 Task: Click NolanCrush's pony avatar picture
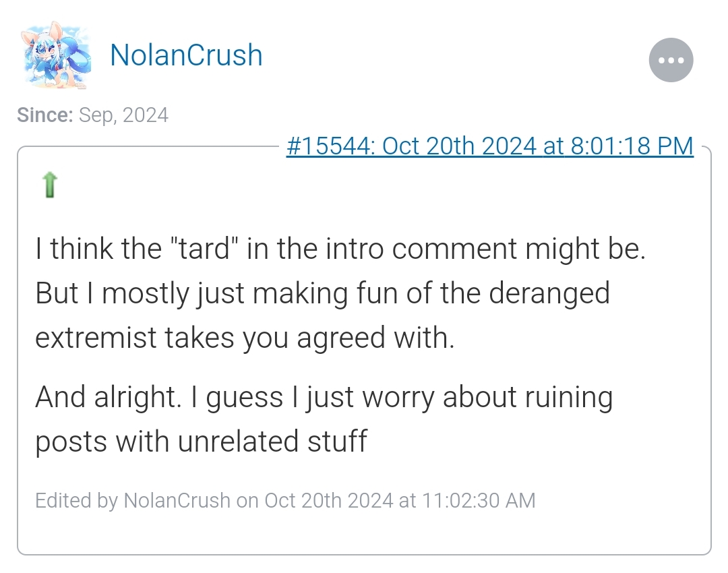(x=56, y=55)
